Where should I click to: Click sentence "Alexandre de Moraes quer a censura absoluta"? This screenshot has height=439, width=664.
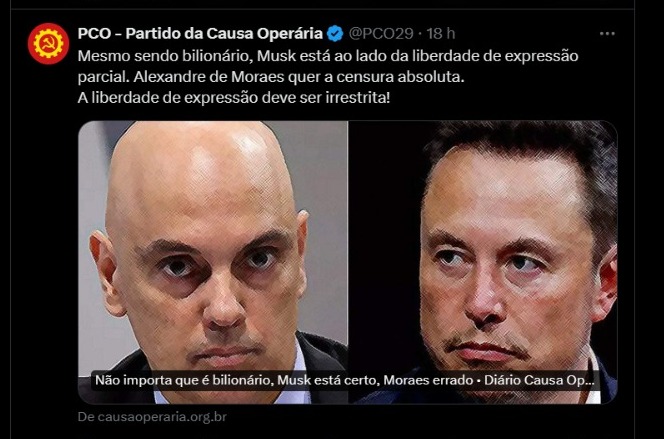click(x=299, y=77)
